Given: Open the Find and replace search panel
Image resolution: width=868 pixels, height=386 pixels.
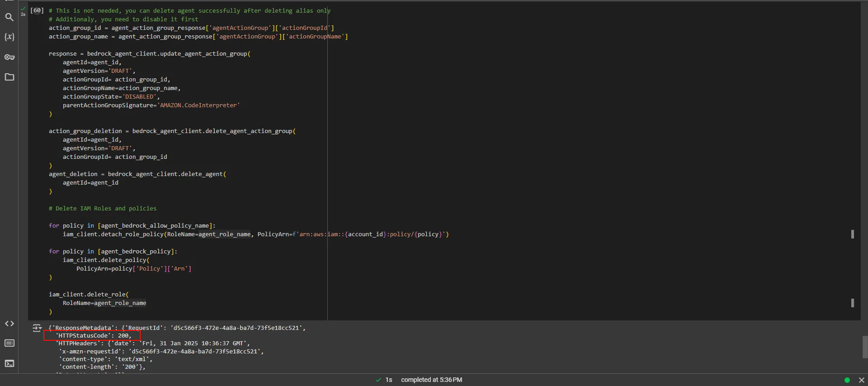Looking at the screenshot, I should 9,17.
